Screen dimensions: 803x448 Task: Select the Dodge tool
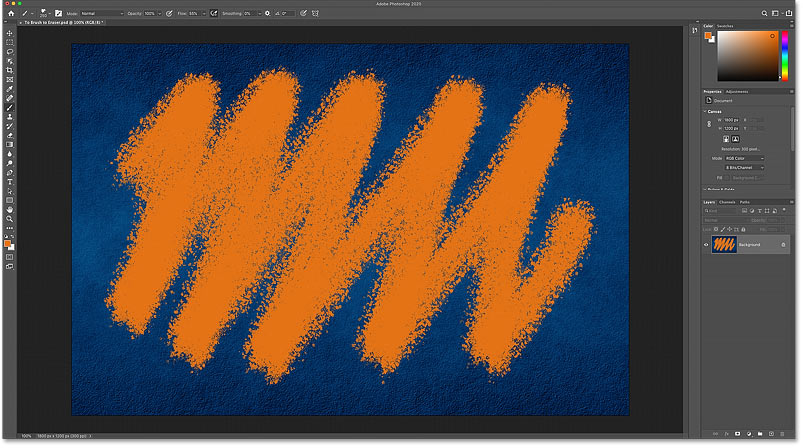[x=10, y=163]
